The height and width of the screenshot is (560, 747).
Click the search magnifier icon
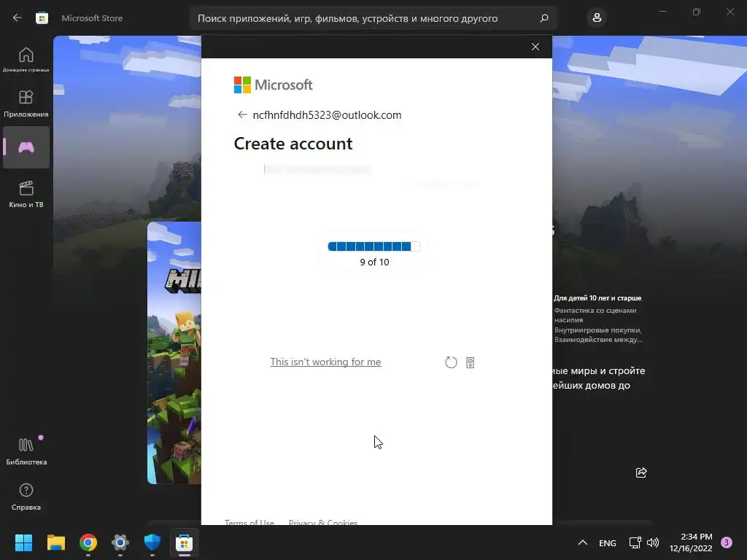tap(544, 18)
